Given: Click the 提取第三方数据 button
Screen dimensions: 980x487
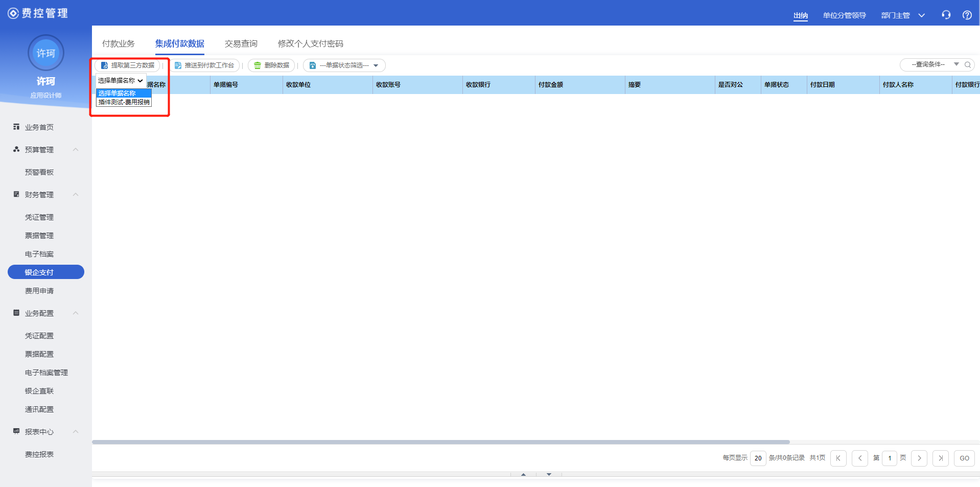Looking at the screenshot, I should (x=128, y=65).
